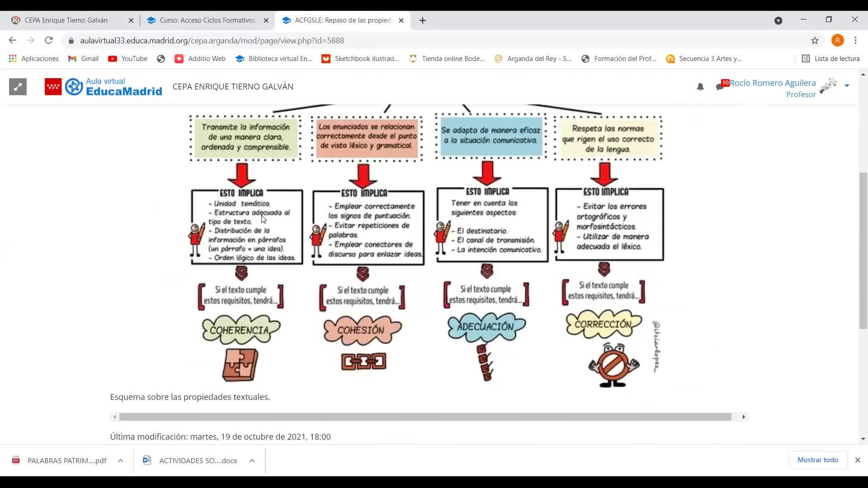The height and width of the screenshot is (488, 868).
Task: Bookmark this page with the star icon
Action: pos(815,41)
